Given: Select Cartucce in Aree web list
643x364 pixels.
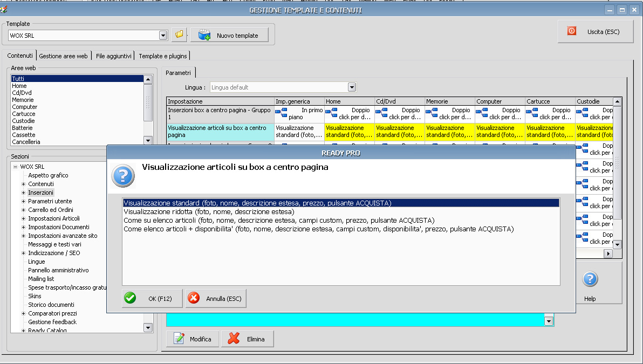Looking at the screenshot, I should [77, 114].
